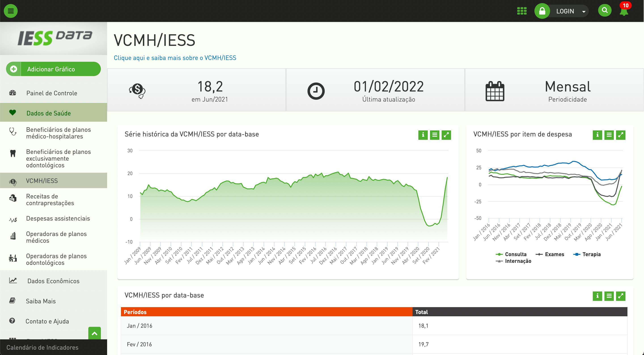Screen dimensions: 644x355
Task: Expand Série histórica chart to fullscreen
Action: click(x=446, y=135)
